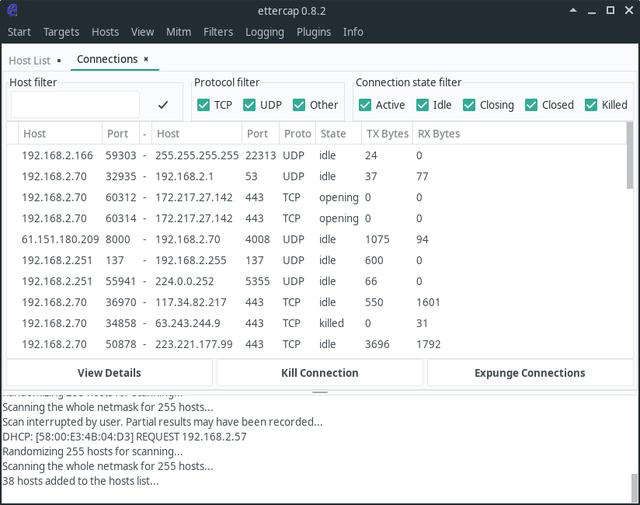The height and width of the screenshot is (505, 640).
Task: Uncheck the Idle state filter
Action: tap(422, 105)
